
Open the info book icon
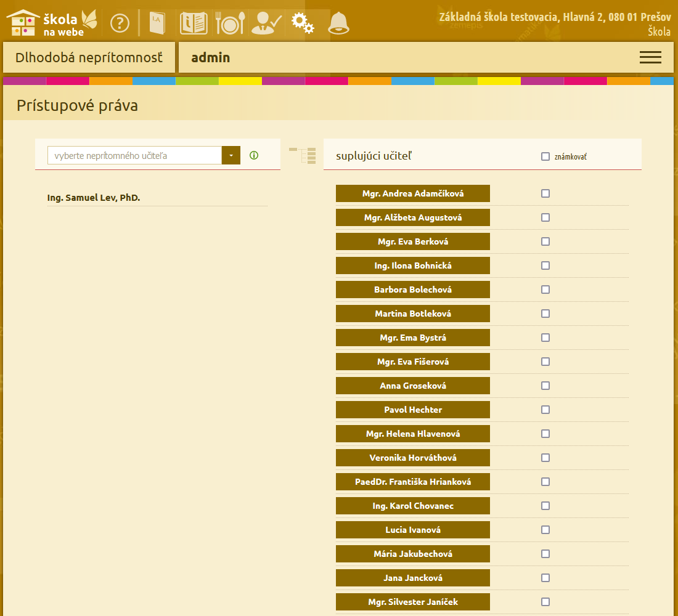coord(194,23)
